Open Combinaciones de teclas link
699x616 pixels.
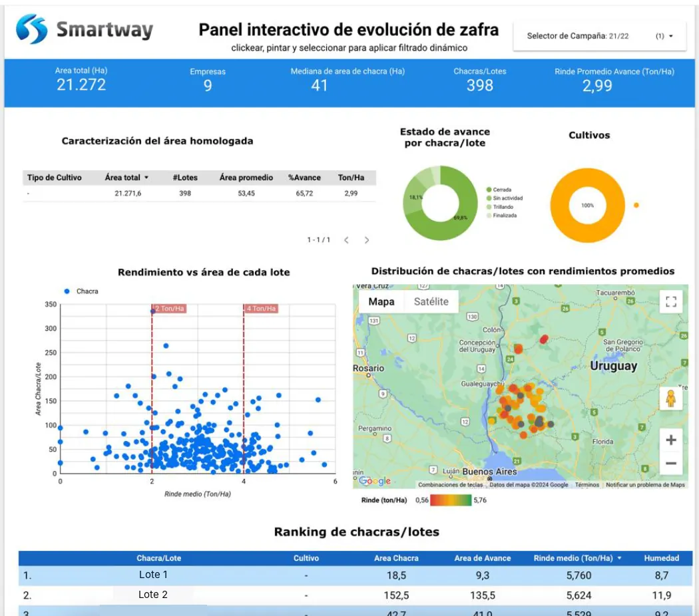point(450,484)
